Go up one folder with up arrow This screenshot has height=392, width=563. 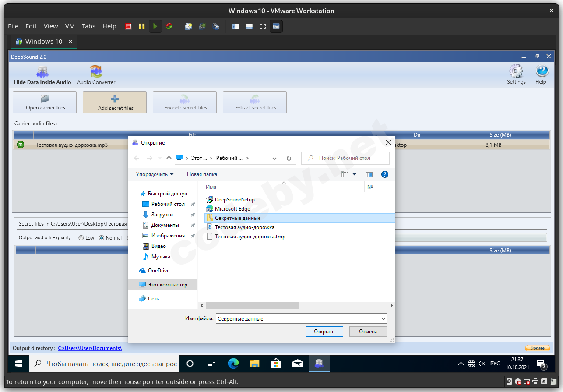point(169,159)
